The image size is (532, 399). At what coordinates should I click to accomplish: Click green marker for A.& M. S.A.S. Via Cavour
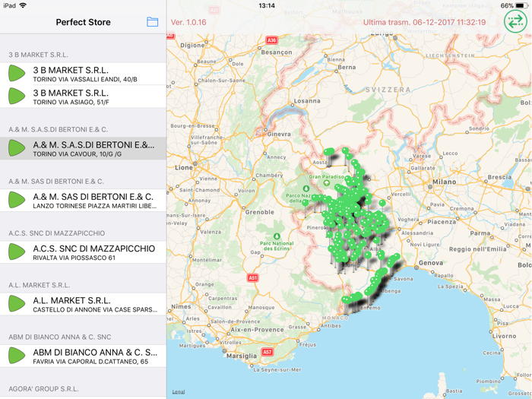tap(17, 148)
